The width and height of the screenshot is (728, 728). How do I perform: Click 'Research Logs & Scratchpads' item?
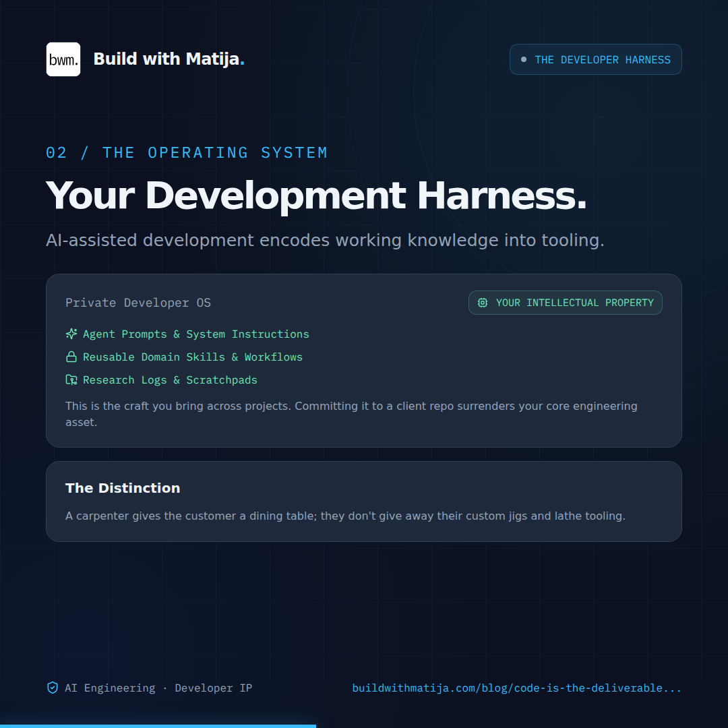170,380
